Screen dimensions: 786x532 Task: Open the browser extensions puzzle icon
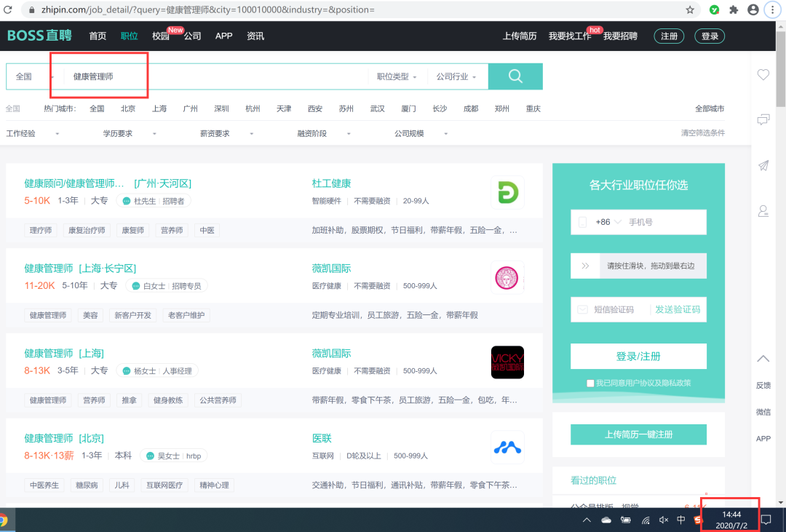coord(734,9)
